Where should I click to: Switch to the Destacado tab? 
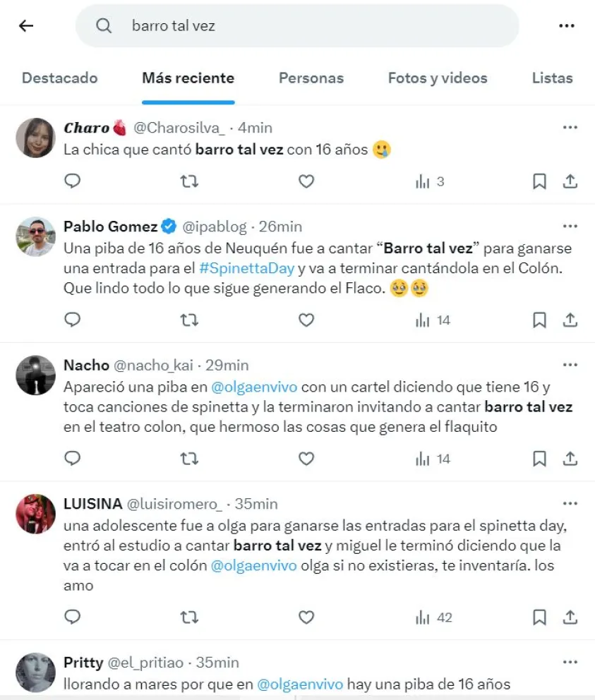60,78
